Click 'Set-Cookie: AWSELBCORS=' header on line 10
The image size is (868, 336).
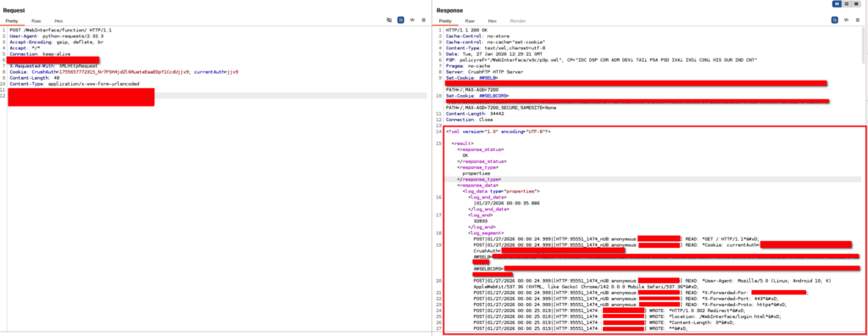(477, 95)
